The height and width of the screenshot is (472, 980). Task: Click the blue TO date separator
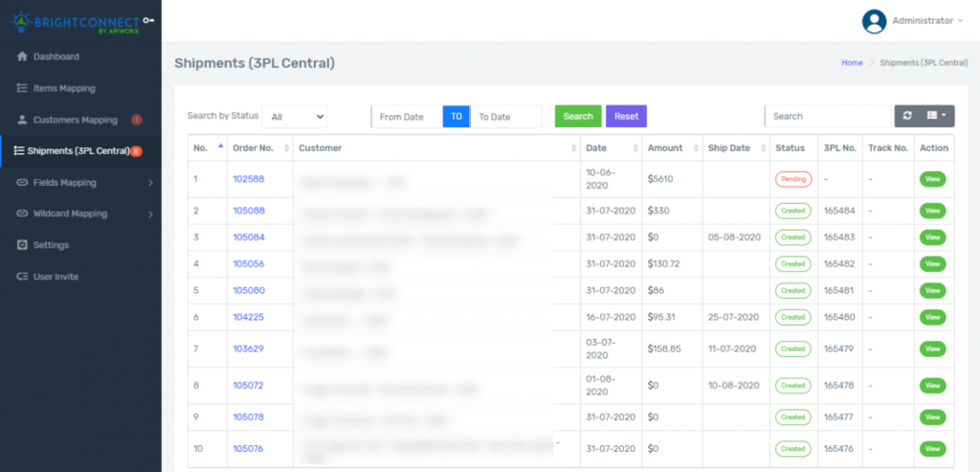click(x=457, y=116)
